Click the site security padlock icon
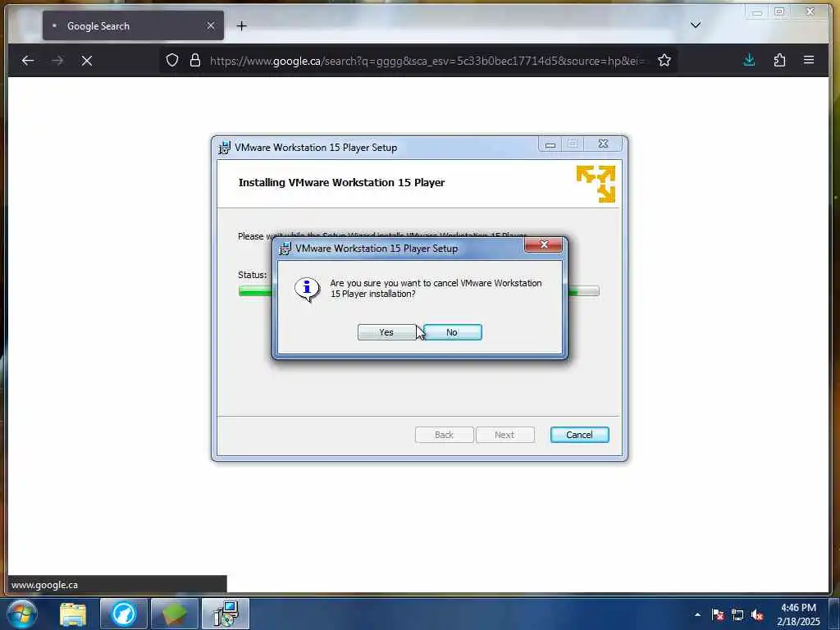Viewport: 840px width, 630px height. (x=195, y=61)
